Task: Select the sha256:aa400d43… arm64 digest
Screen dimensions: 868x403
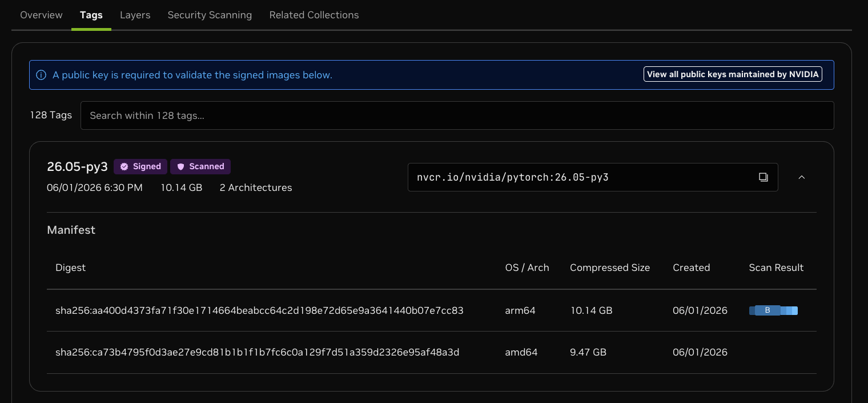Action: point(259,310)
